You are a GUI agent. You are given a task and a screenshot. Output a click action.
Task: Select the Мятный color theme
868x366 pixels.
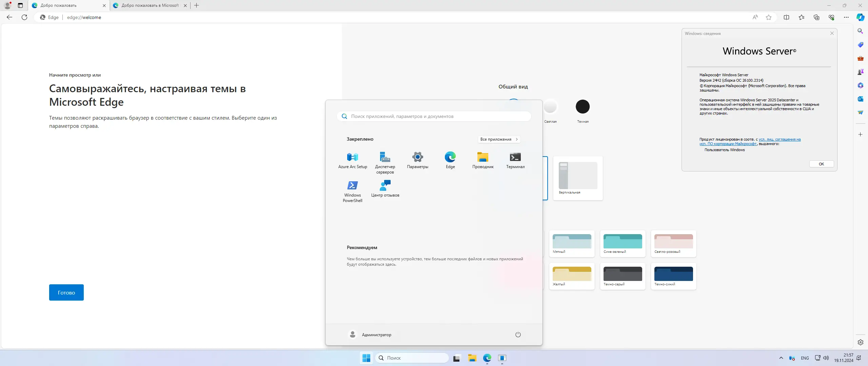point(572,243)
